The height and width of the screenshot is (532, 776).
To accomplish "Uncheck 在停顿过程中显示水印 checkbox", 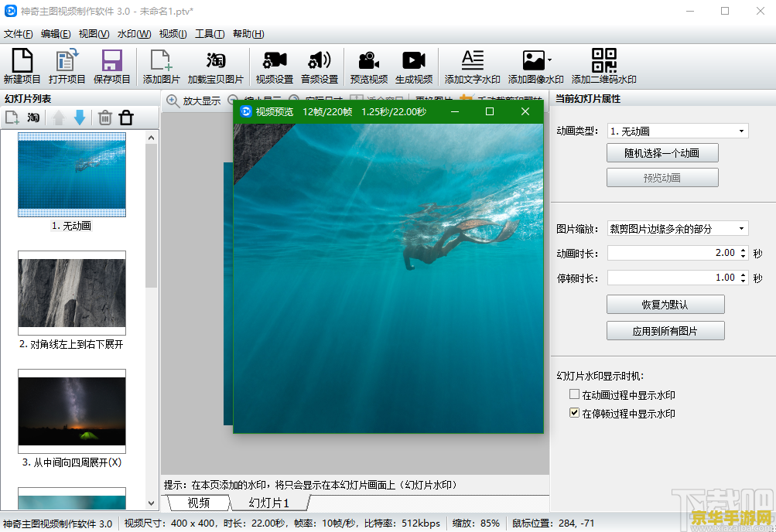I will (x=574, y=413).
